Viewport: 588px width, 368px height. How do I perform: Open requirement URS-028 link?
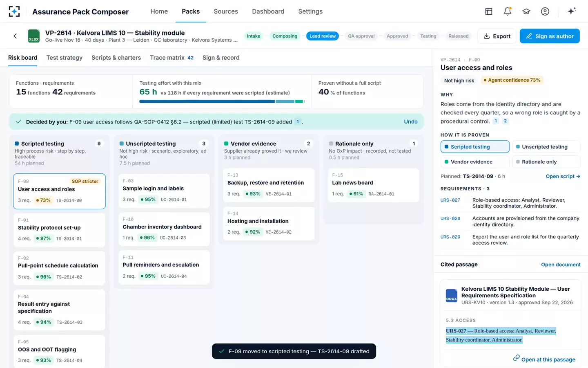coord(450,218)
